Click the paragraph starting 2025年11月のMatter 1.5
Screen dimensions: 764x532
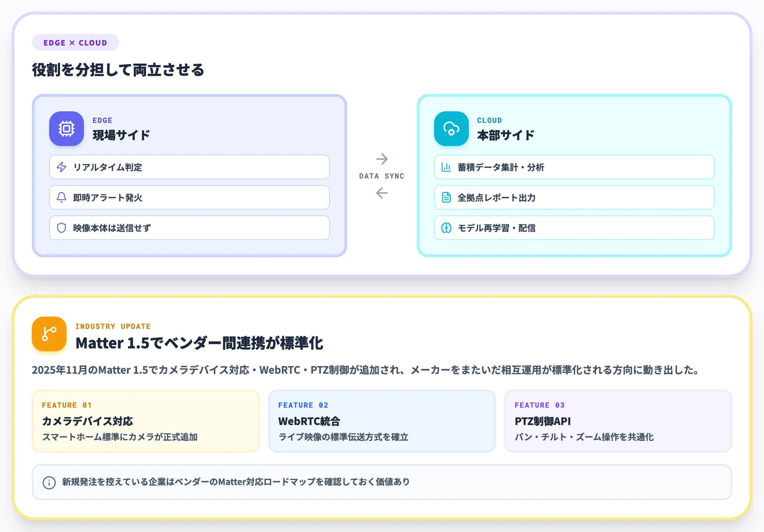click(x=366, y=370)
